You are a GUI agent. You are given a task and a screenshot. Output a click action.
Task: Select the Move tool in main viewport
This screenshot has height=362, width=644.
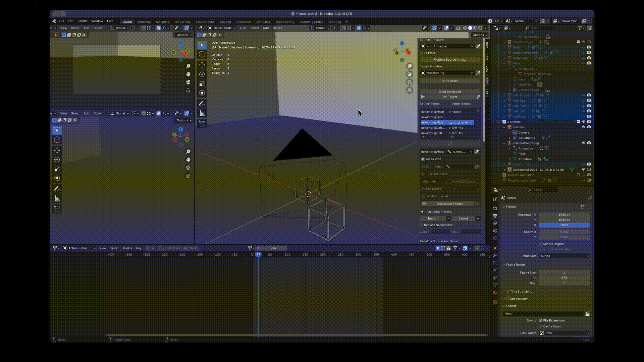[202, 65]
